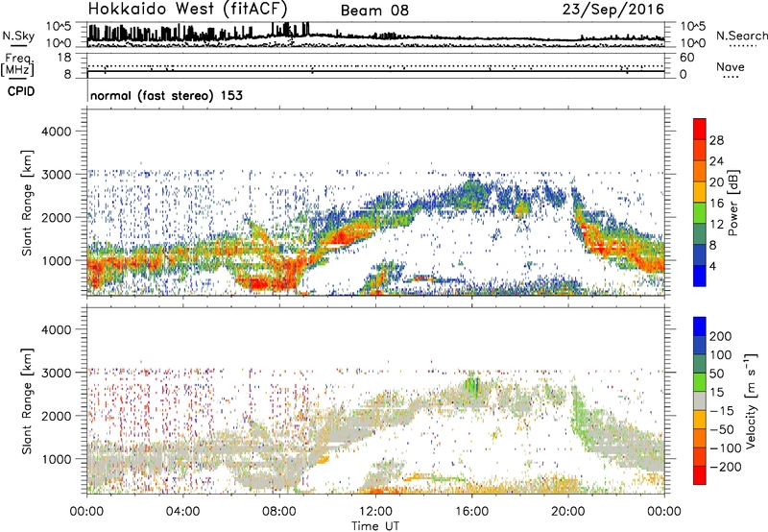The height and width of the screenshot is (532, 768).
Task: Click the '200' tick on Velocity scale
Action: click(721, 336)
